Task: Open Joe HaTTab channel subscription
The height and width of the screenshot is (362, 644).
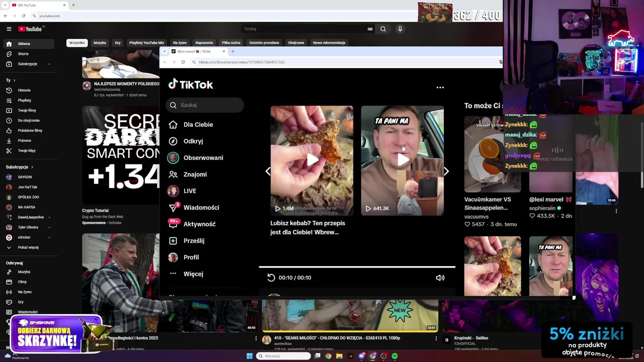Action: tap(28, 187)
